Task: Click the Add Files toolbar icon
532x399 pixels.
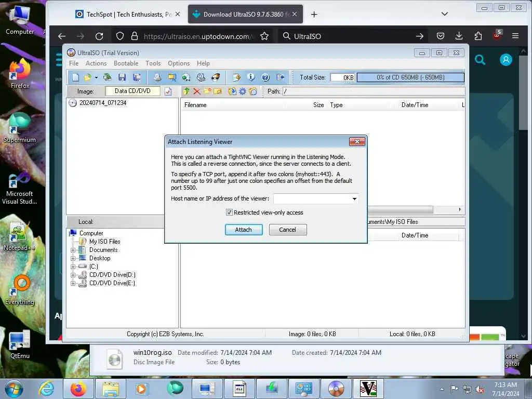Action: tap(236, 78)
